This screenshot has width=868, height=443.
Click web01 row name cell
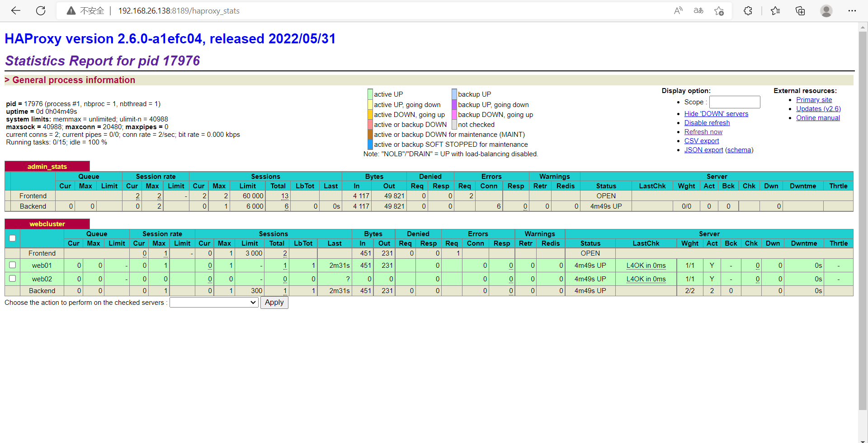click(x=42, y=266)
